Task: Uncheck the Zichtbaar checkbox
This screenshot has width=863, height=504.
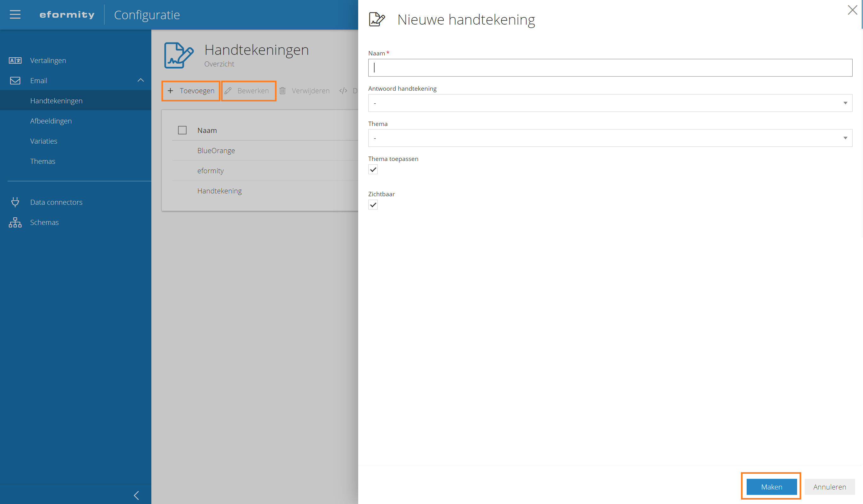Action: [x=373, y=205]
